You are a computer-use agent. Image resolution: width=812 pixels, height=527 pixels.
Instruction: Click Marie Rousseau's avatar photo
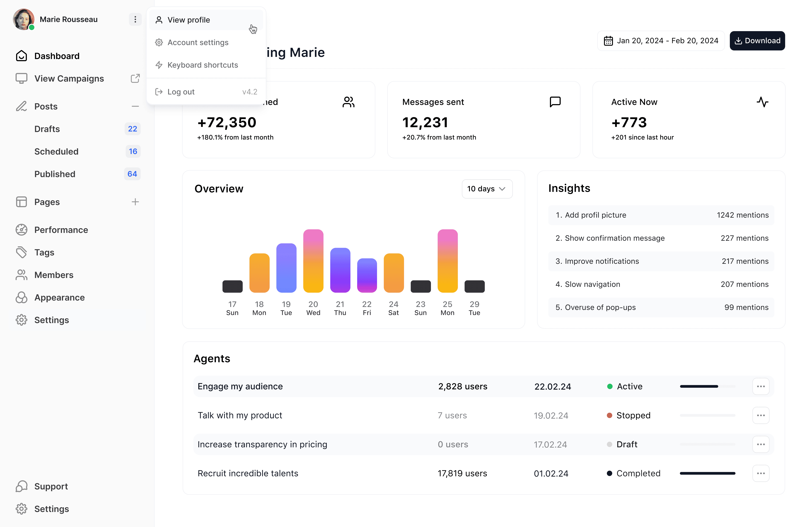(23, 19)
